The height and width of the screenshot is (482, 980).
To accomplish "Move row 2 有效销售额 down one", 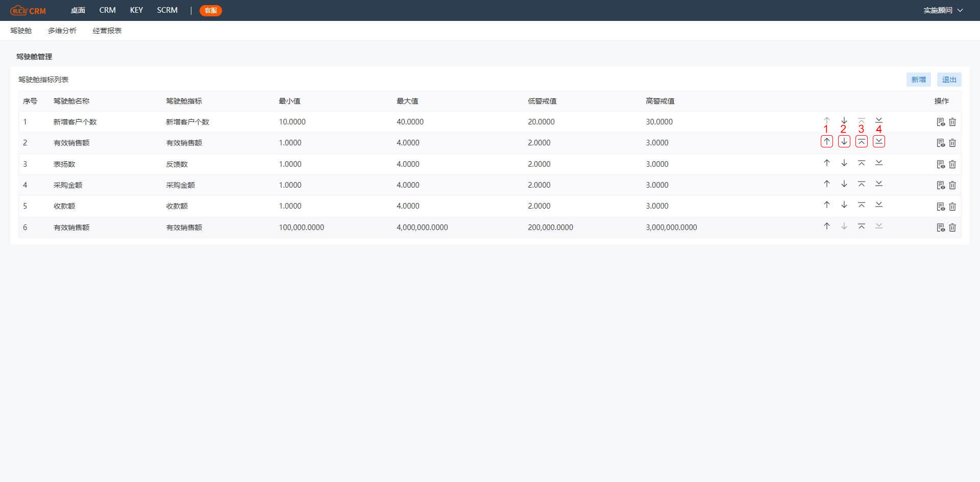I will pos(844,141).
